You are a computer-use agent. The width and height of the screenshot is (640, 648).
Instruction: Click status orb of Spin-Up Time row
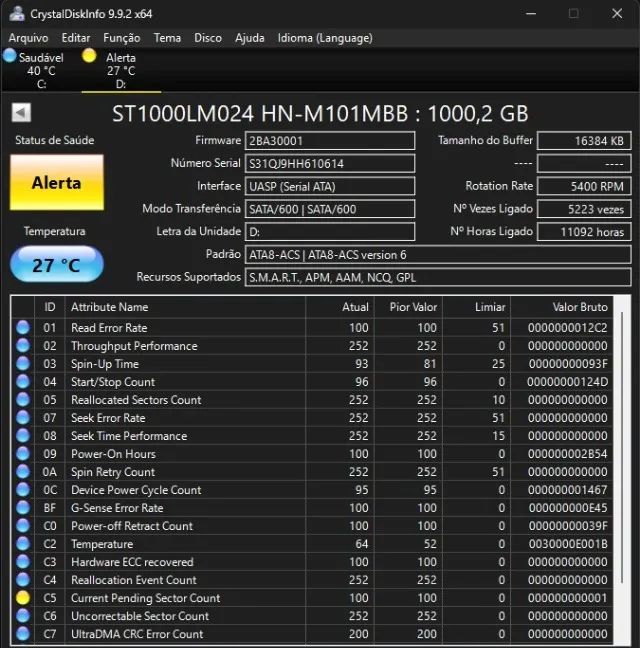[x=23, y=364]
